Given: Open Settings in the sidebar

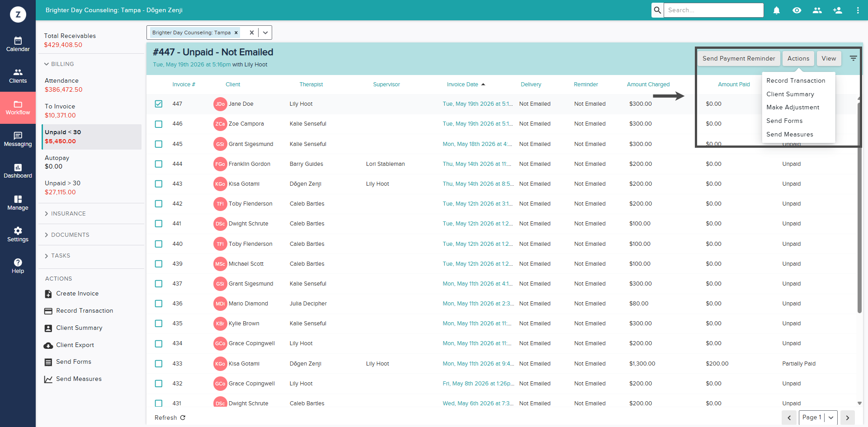Looking at the screenshot, I should (x=18, y=235).
